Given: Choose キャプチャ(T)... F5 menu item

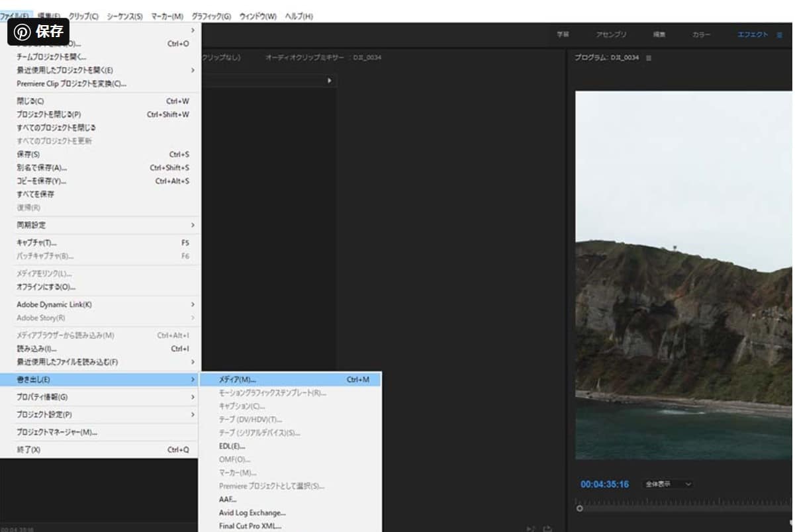Looking at the screenshot, I should click(x=101, y=243).
